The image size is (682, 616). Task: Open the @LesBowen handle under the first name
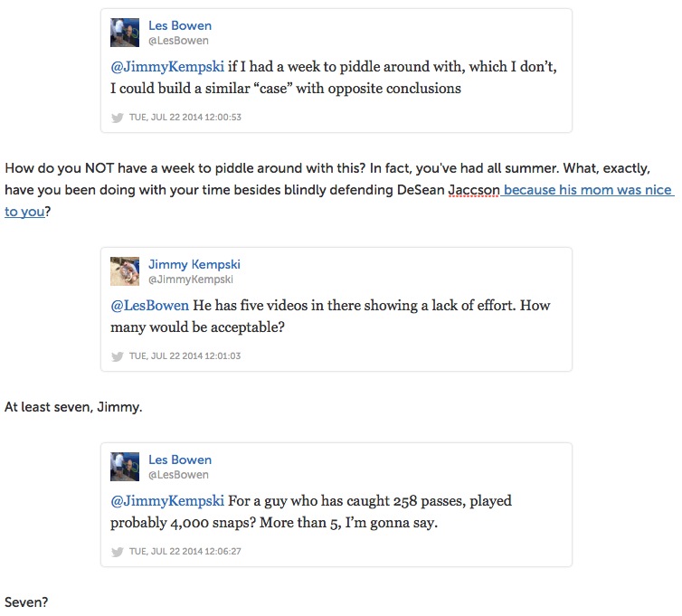(x=178, y=41)
